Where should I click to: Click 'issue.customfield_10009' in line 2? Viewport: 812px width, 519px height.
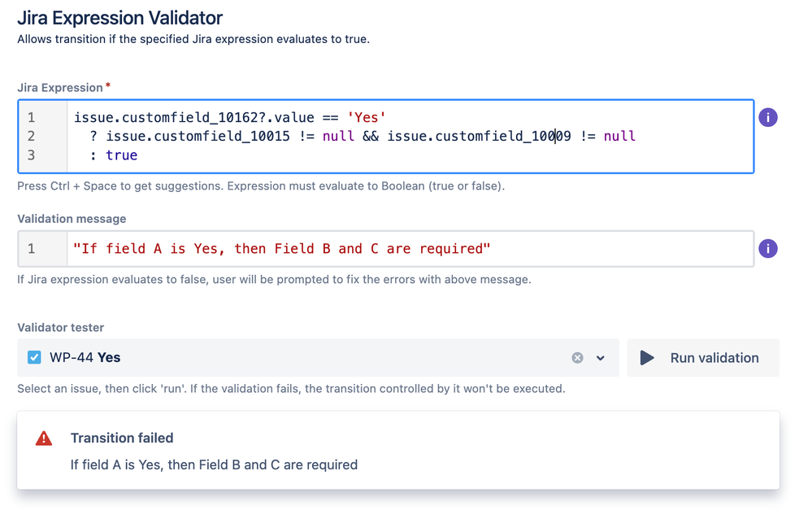click(x=479, y=136)
